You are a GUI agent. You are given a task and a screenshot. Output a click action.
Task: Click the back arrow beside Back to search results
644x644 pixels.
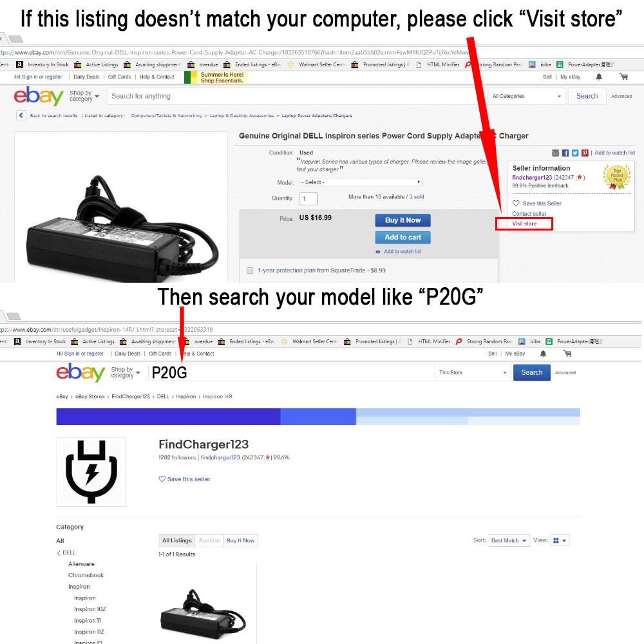(21, 115)
